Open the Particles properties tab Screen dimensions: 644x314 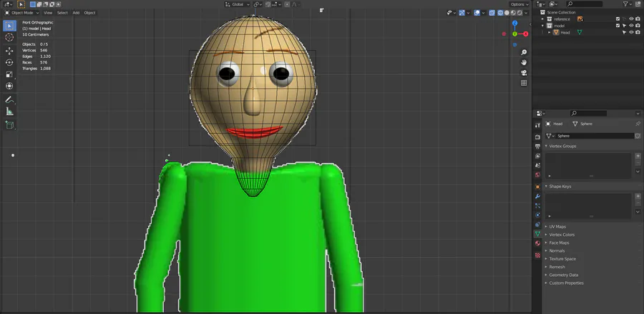coord(537,206)
